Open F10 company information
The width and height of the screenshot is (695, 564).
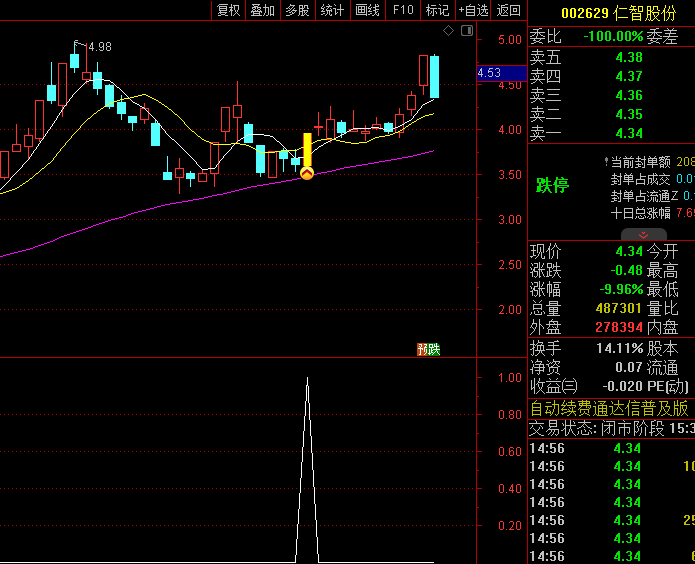pos(403,10)
